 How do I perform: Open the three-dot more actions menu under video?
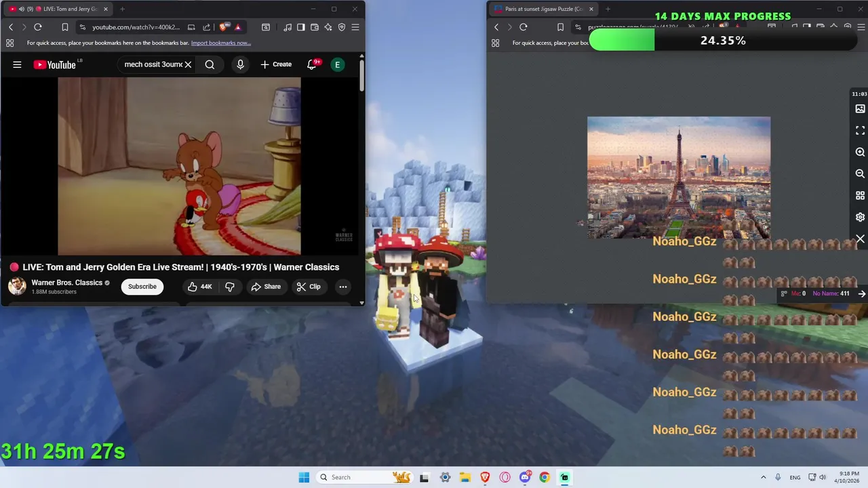point(343,287)
